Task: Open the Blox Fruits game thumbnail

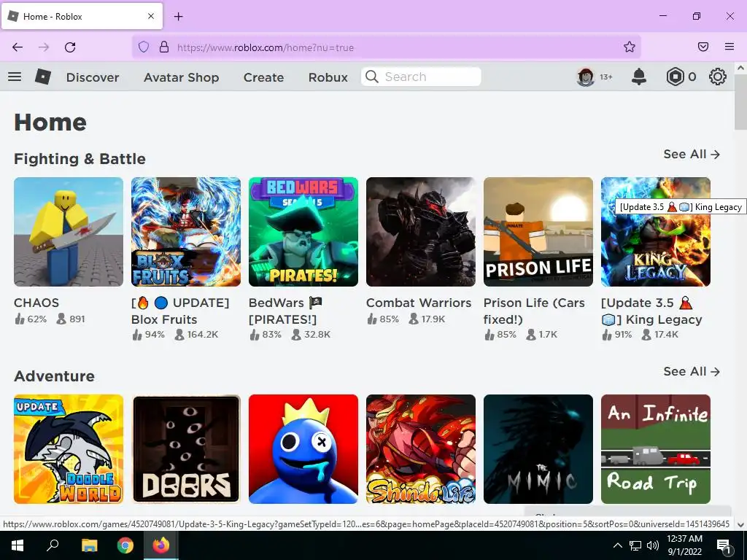Action: [x=186, y=232]
